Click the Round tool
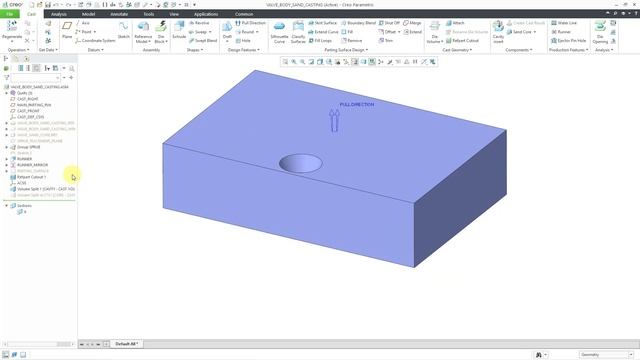The height and width of the screenshot is (360, 640). (245, 32)
